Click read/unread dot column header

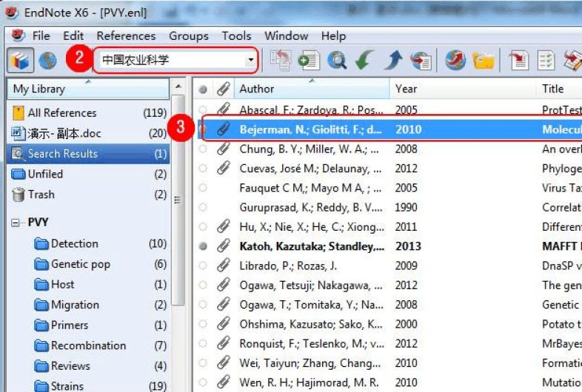[x=203, y=89]
